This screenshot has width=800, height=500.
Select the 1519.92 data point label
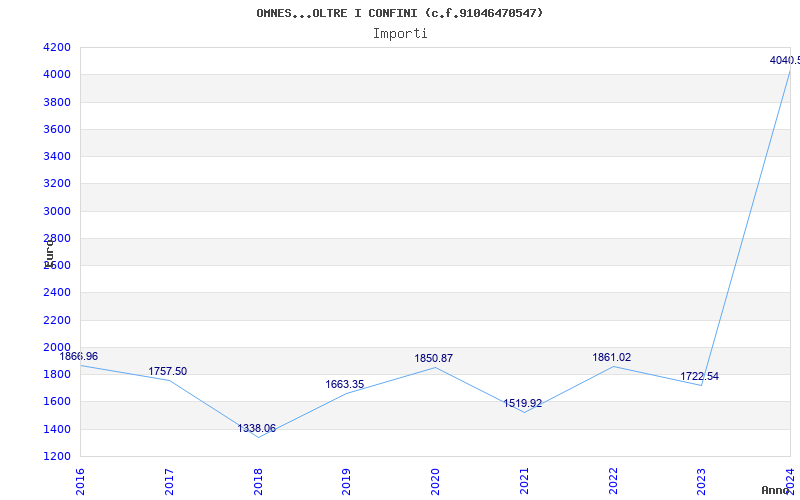[x=522, y=404]
